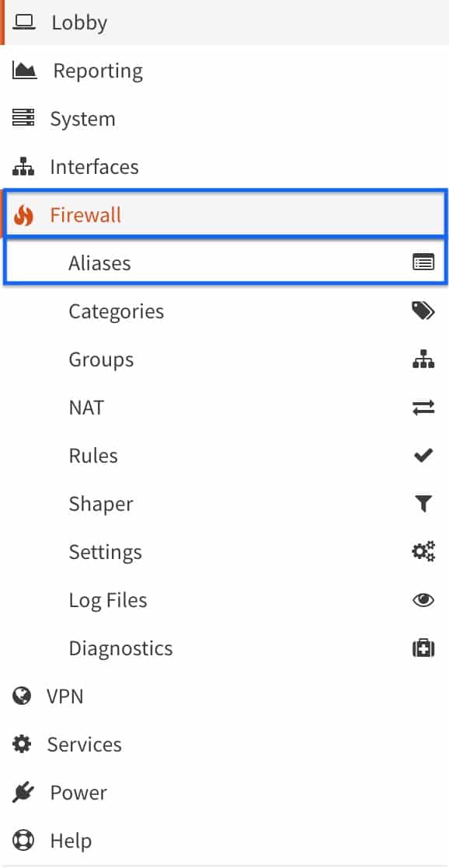
Task: Click the Categories tags icon
Action: [x=423, y=311]
